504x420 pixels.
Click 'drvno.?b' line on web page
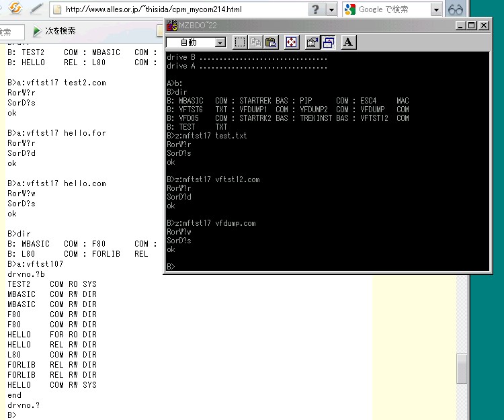[26, 274]
